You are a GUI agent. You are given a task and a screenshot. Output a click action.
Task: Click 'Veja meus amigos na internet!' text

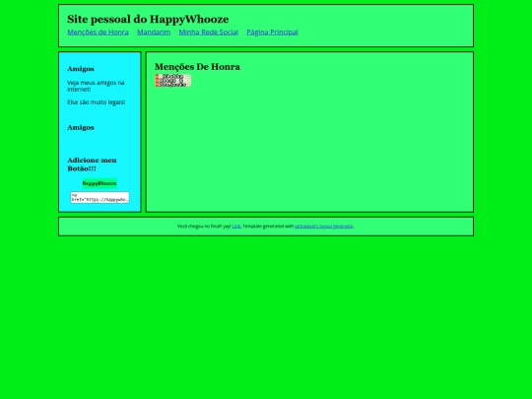(x=96, y=86)
